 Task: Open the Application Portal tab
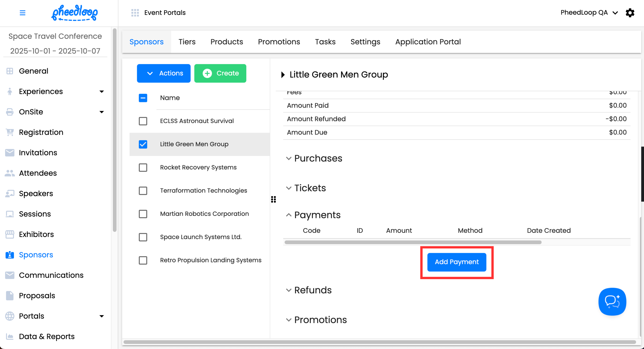tap(428, 42)
